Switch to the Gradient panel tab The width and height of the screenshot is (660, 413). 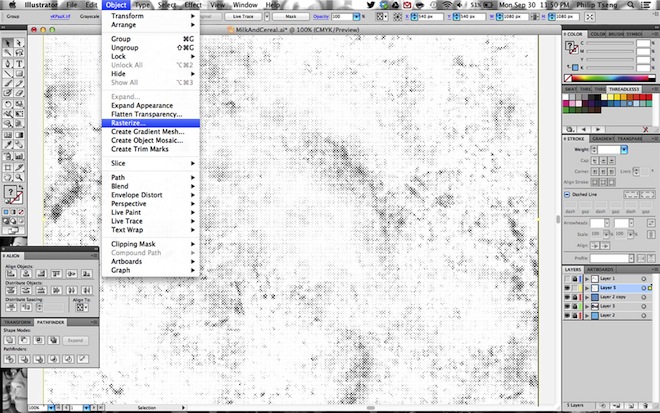[x=603, y=139]
